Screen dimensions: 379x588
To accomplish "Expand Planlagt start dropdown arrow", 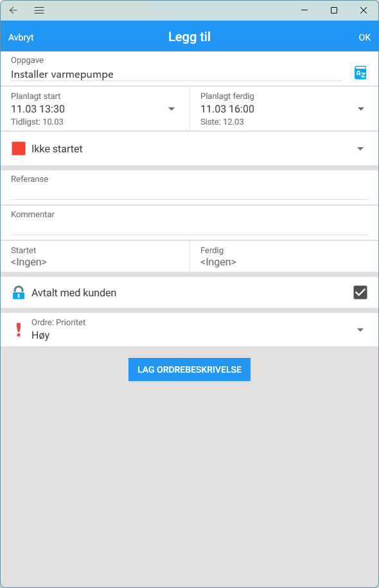I will [172, 109].
